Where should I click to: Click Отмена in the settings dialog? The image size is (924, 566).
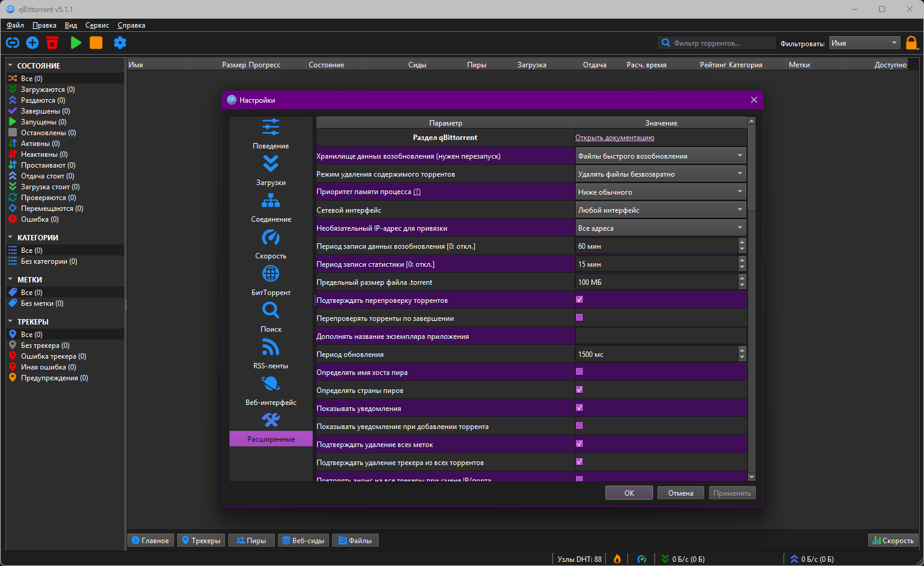pos(681,493)
